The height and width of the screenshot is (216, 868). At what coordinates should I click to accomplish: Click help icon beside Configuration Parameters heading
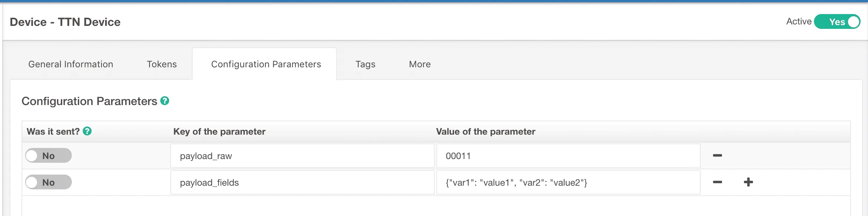[165, 101]
